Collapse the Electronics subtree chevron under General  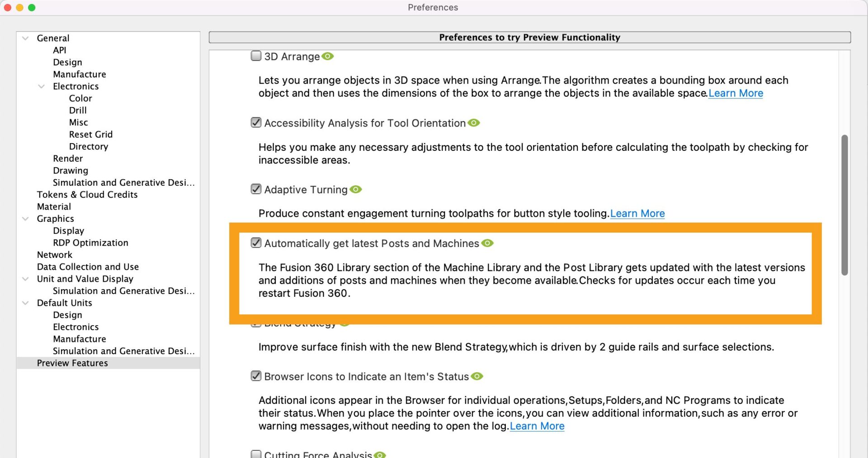click(x=42, y=86)
